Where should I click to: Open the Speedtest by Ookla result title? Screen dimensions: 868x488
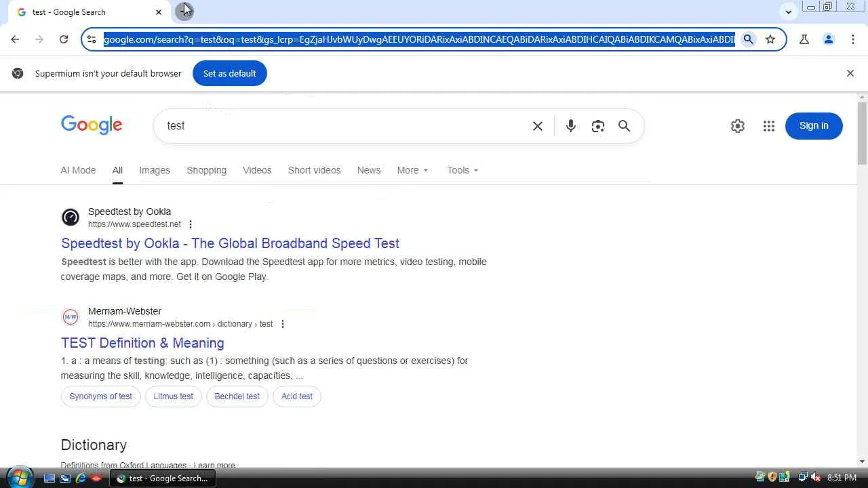[x=230, y=243]
